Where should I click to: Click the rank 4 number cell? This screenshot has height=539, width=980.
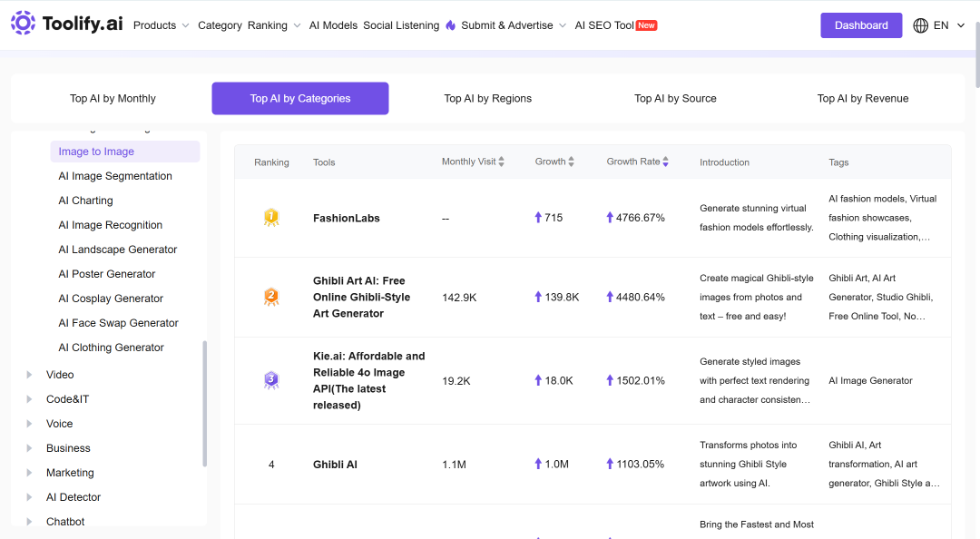click(271, 465)
